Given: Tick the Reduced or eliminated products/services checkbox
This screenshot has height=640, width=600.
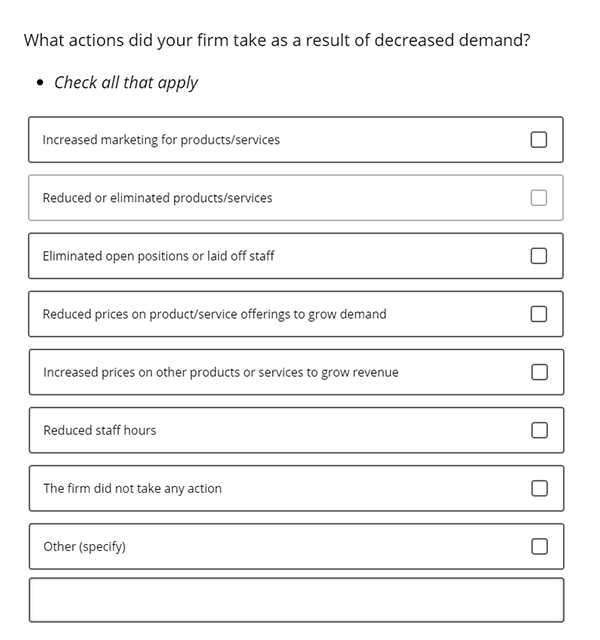Looking at the screenshot, I should tap(538, 198).
